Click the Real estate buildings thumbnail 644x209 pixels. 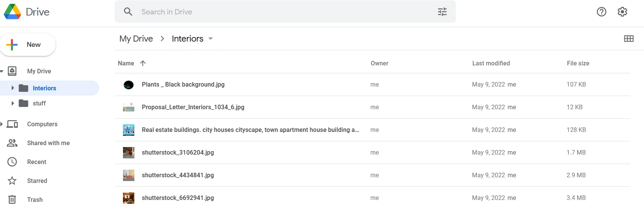pyautogui.click(x=129, y=130)
